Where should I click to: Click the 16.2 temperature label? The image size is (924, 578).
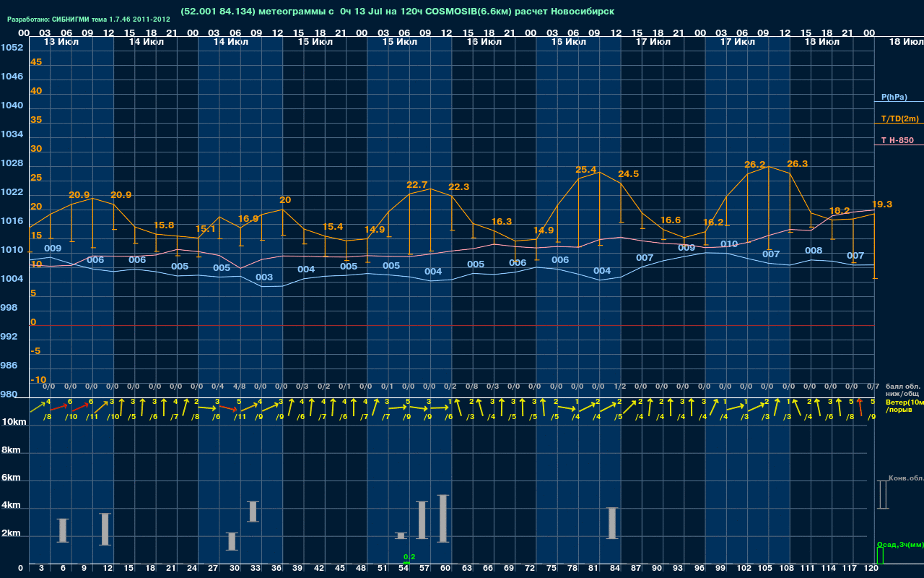point(712,223)
